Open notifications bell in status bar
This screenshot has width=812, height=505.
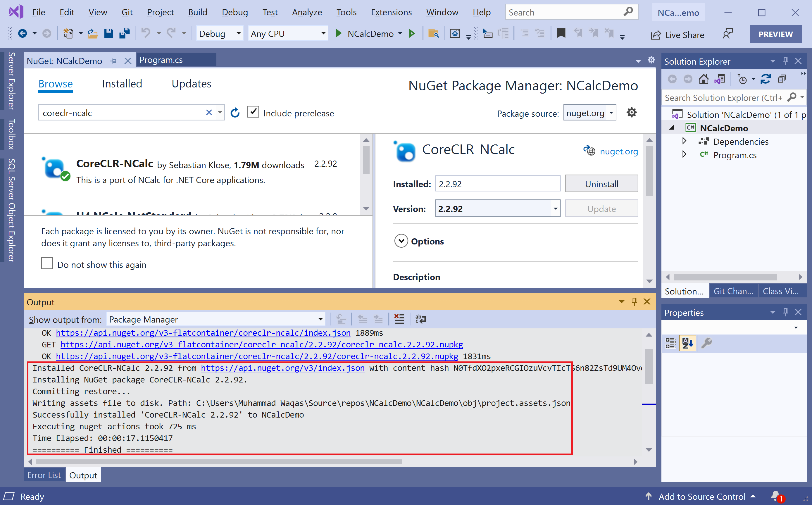tap(776, 496)
